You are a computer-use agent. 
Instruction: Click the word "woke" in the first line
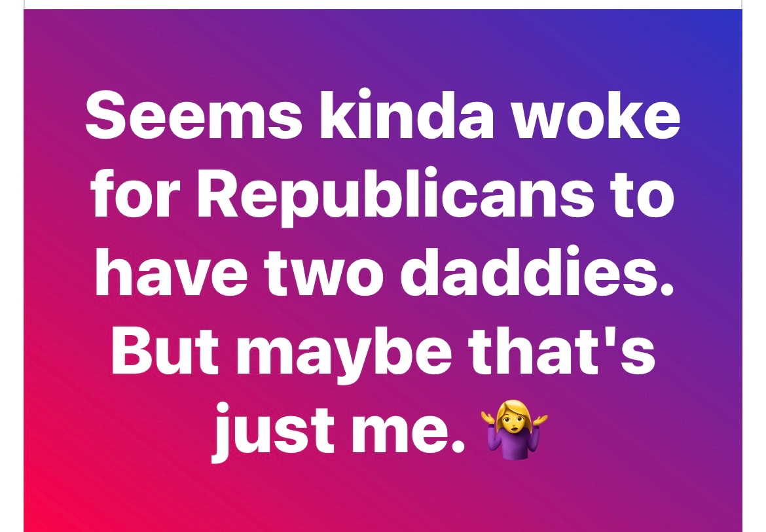click(x=596, y=114)
